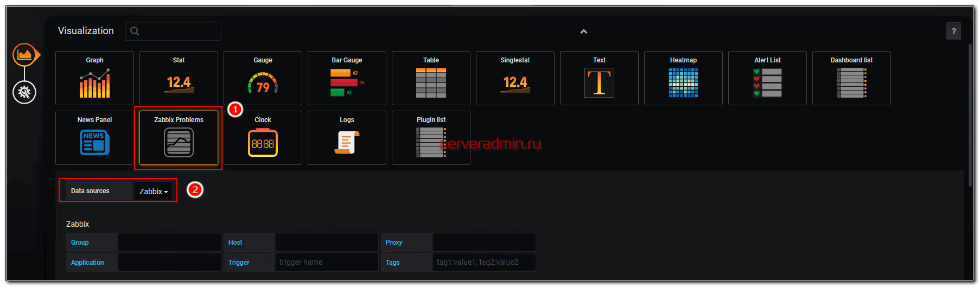Screen dimensions: 980x287
Task: Select the Graph visualization
Action: (94, 78)
